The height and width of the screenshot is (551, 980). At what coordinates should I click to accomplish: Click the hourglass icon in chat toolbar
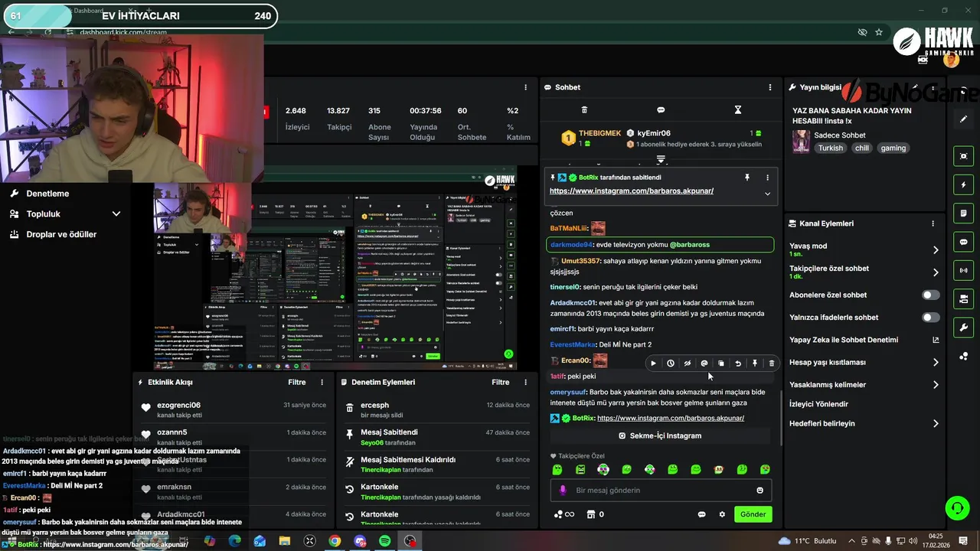click(x=738, y=110)
